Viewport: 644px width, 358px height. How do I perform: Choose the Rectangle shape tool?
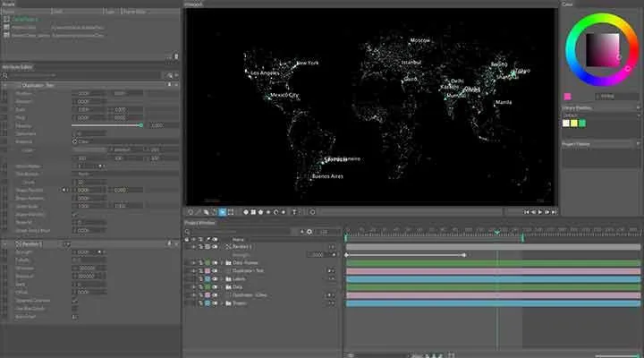pos(253,212)
